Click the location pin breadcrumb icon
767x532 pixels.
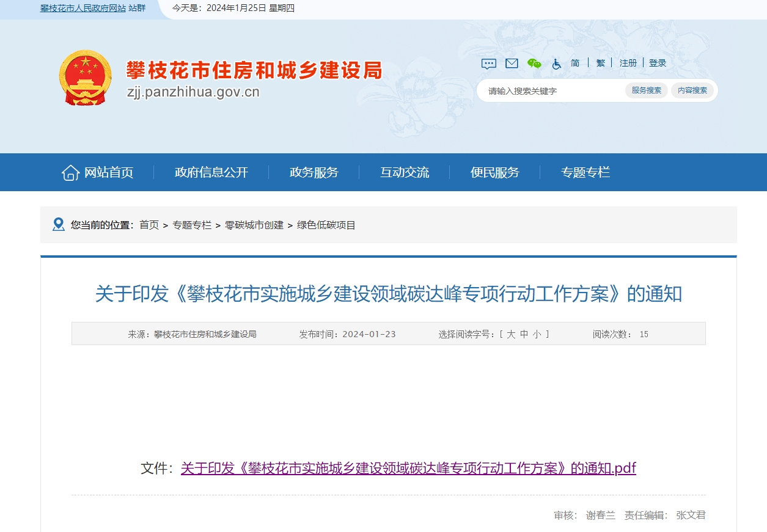tap(58, 224)
